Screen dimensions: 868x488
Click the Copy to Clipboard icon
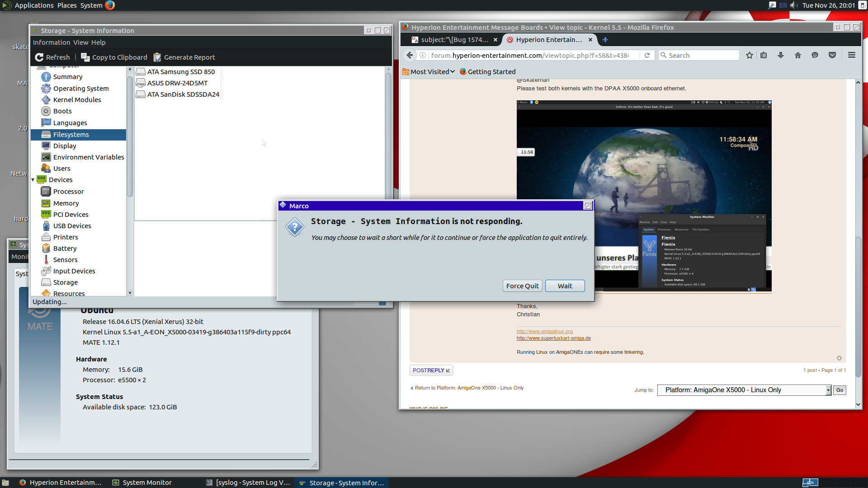tap(85, 57)
